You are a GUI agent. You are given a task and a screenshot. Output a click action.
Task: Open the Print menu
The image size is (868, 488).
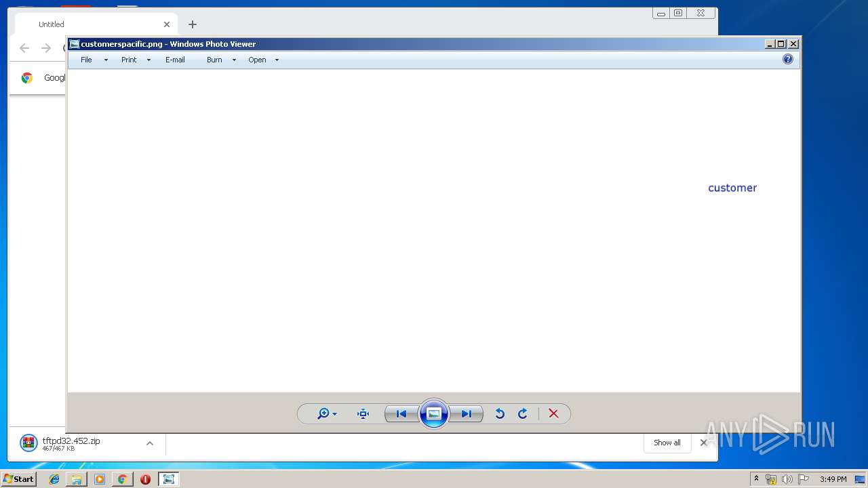click(x=129, y=60)
